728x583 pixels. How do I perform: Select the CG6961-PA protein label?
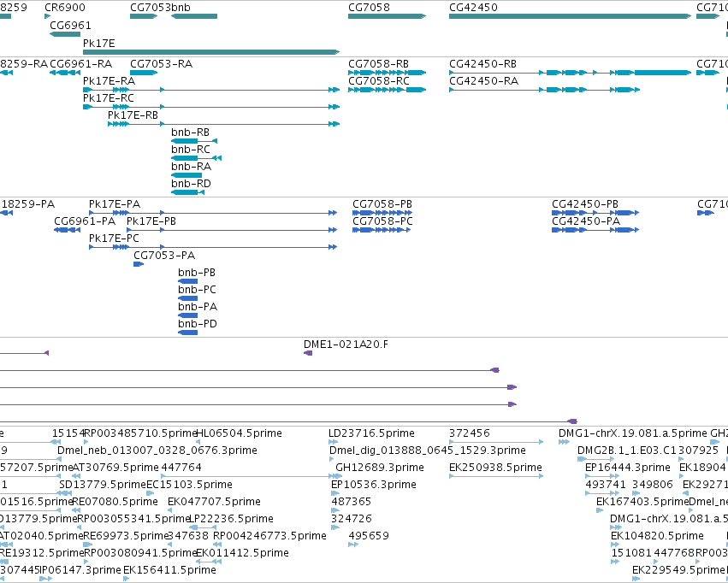pyautogui.click(x=85, y=221)
